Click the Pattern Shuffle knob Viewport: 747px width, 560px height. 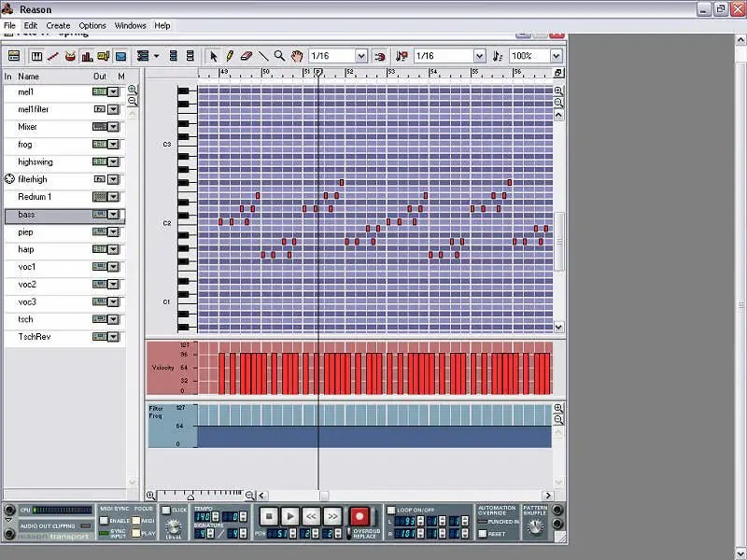[x=535, y=526]
